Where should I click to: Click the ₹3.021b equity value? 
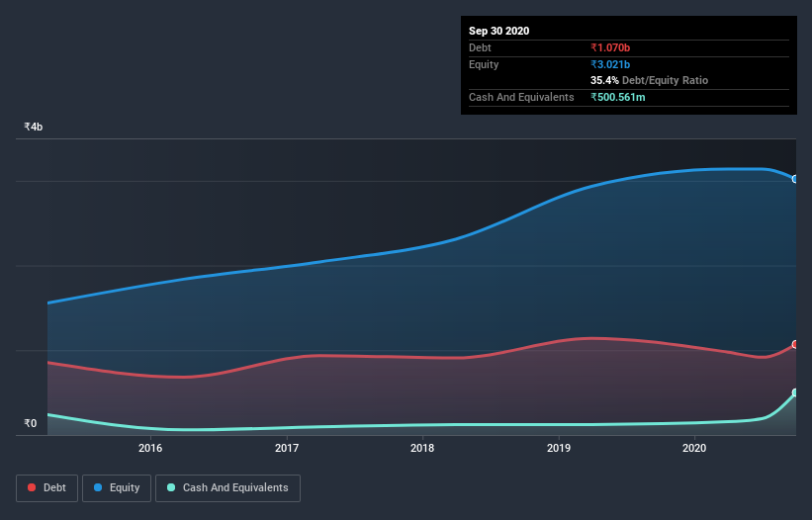610,64
